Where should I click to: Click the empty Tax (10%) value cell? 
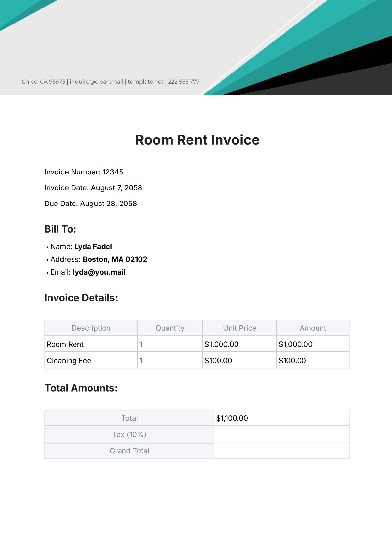(x=281, y=434)
